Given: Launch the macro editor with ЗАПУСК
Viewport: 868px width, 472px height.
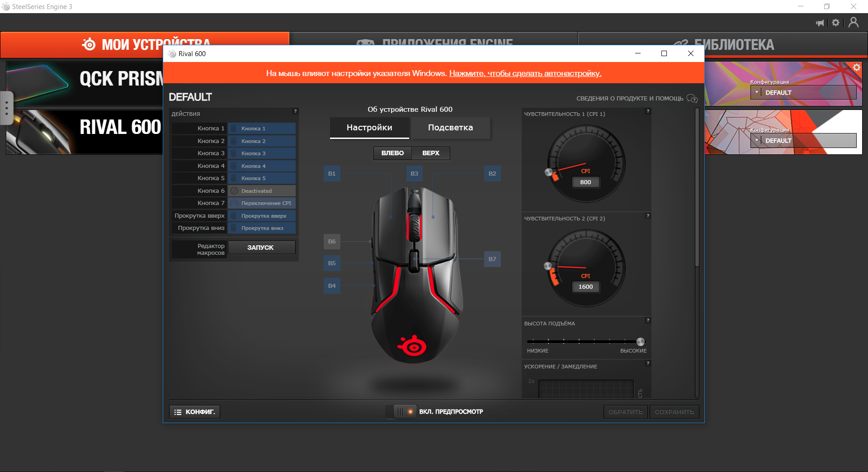Looking at the screenshot, I should click(x=261, y=248).
